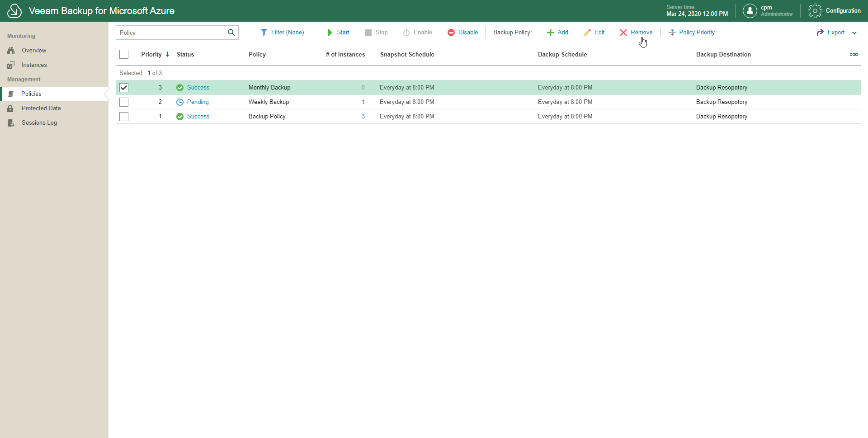Disable the selected policy
This screenshot has width=868, height=438.
(x=463, y=33)
